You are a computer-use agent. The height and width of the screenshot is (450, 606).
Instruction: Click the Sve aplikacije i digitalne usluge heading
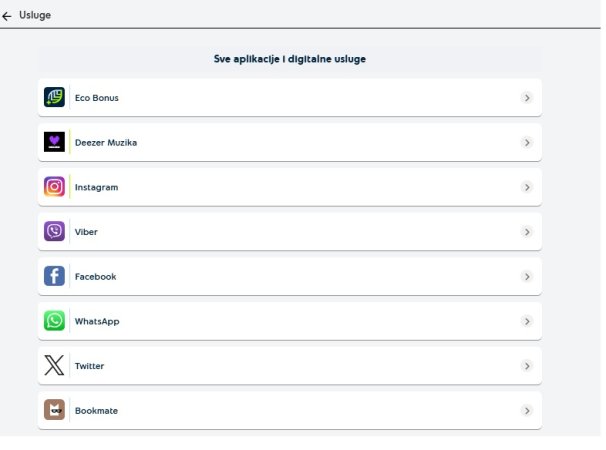(290, 59)
